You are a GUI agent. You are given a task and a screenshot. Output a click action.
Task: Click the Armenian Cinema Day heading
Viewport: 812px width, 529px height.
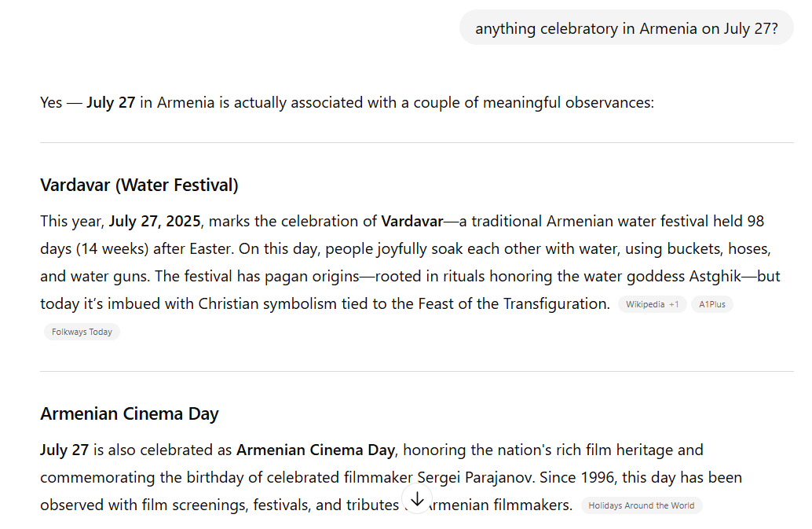tap(129, 413)
